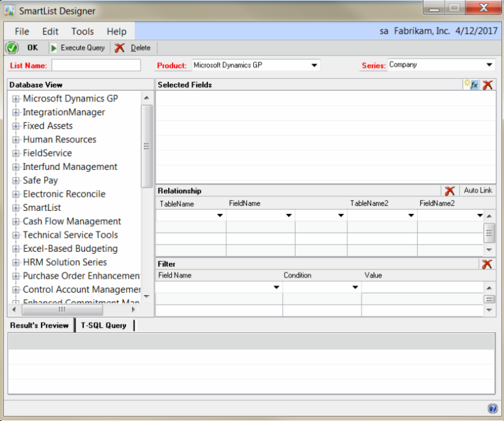The image size is (504, 421).
Task: Click Database View scroll up arrow
Action: point(147,98)
